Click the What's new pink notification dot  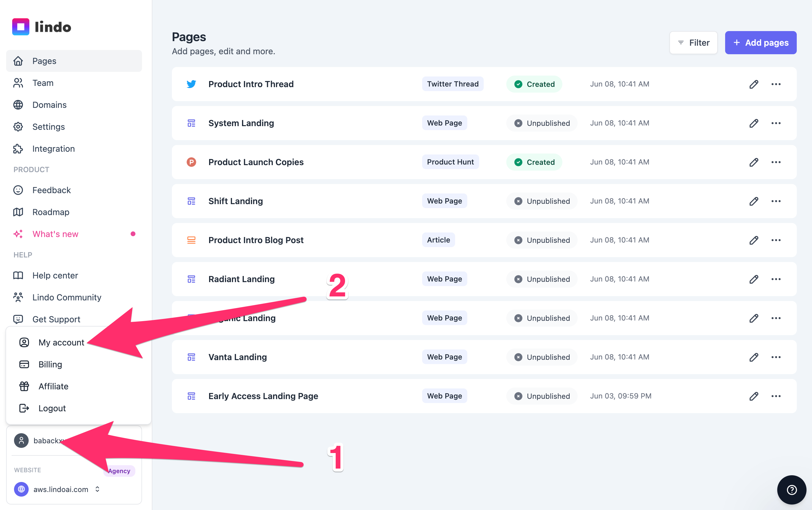[x=133, y=234]
